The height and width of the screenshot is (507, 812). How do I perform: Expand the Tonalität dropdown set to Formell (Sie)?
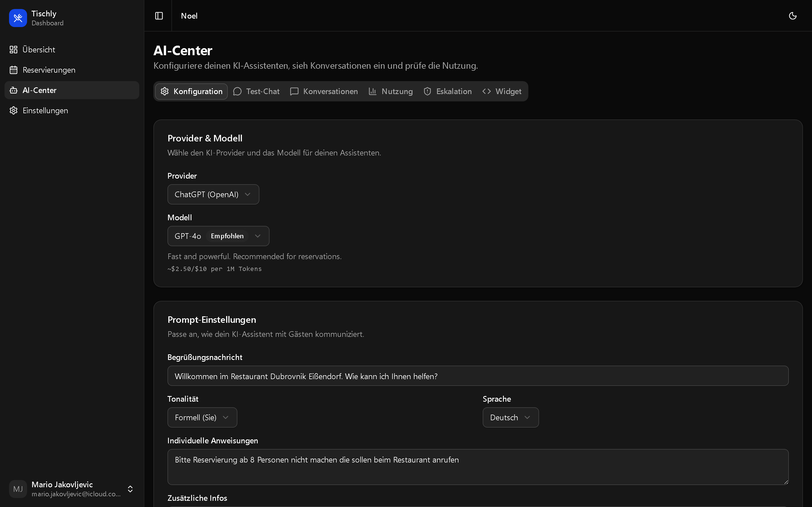(x=202, y=417)
